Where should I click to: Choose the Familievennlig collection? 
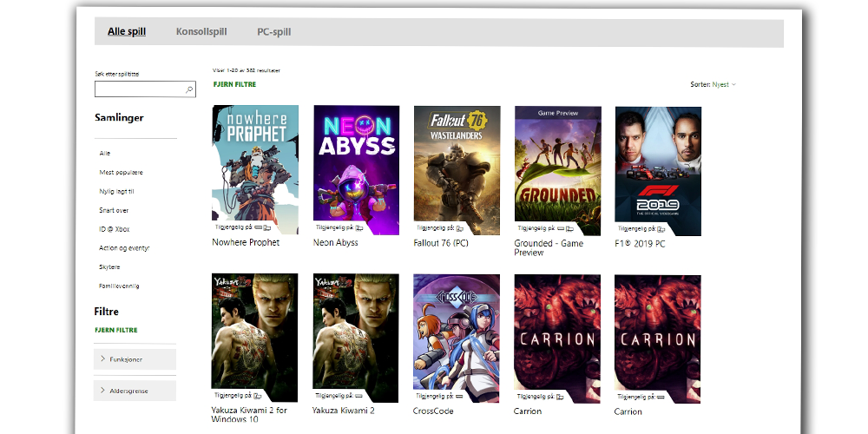[x=119, y=286]
